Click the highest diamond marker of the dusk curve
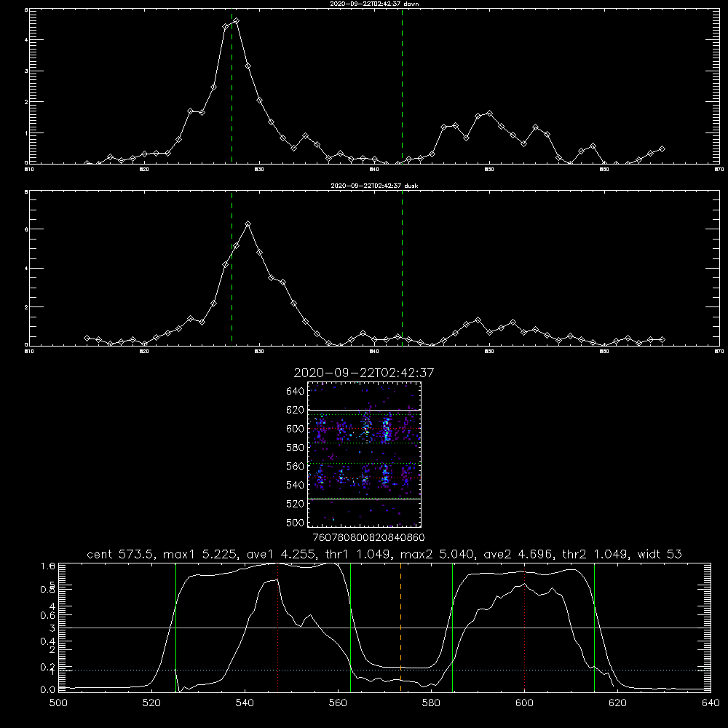 click(248, 223)
